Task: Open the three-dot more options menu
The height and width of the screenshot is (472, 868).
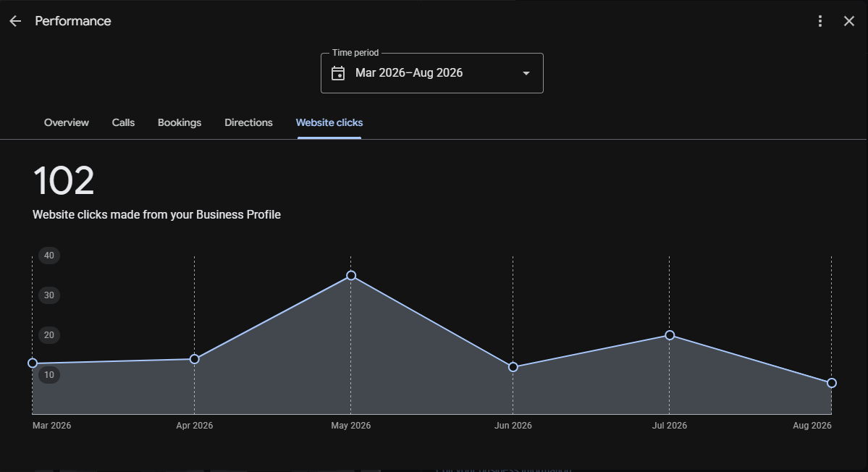Action: pyautogui.click(x=819, y=21)
